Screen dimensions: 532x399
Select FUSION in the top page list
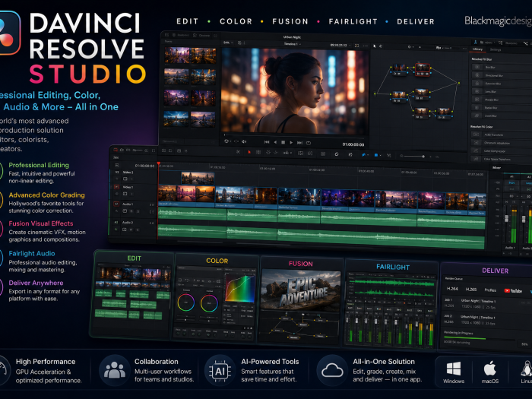(x=290, y=21)
